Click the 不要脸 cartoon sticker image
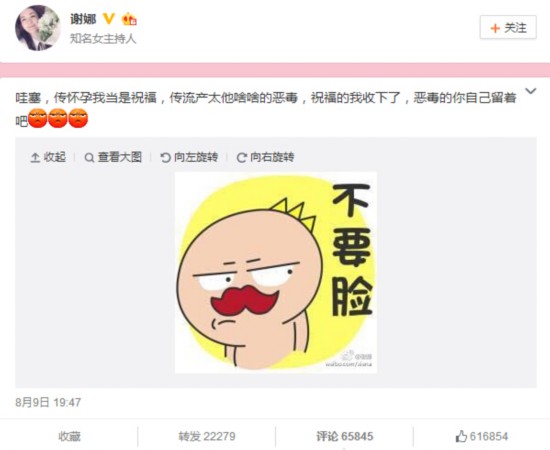Viewport: 550px width, 450px height. point(276,273)
